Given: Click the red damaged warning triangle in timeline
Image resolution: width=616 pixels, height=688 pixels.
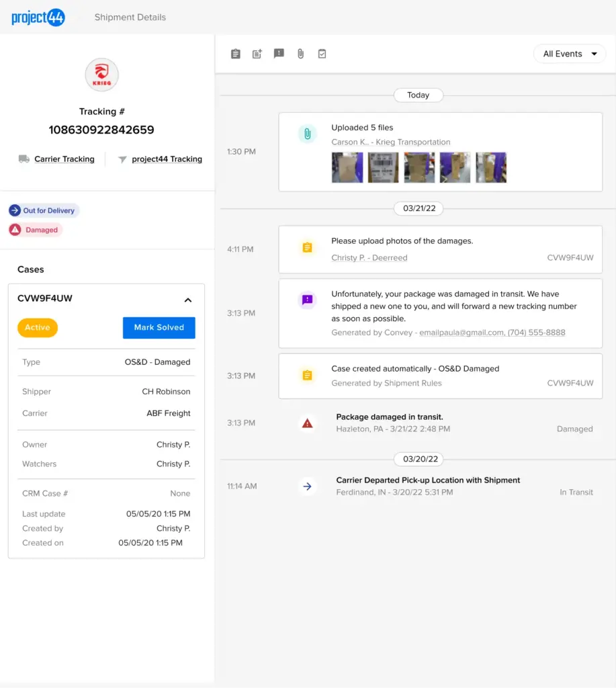Looking at the screenshot, I should click(307, 423).
